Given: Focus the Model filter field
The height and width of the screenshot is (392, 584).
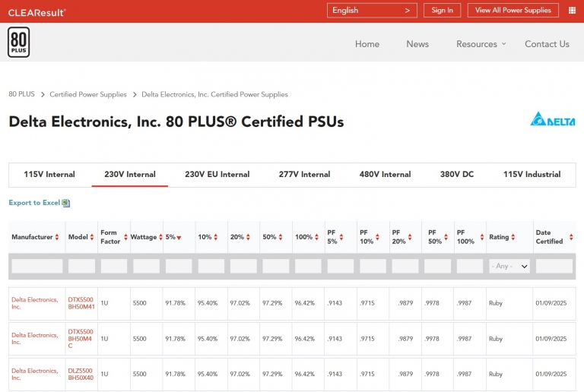Looking at the screenshot, I should point(81,267).
